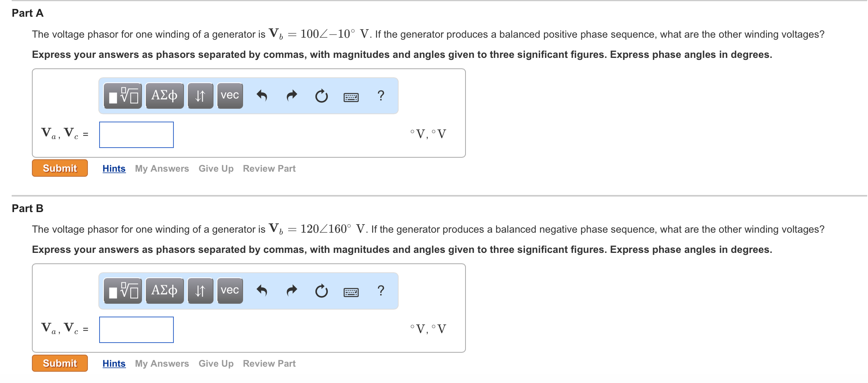Click the subscript/superscript arrows icon in Part A
Image resolution: width=868 pixels, height=383 pixels.
(200, 96)
